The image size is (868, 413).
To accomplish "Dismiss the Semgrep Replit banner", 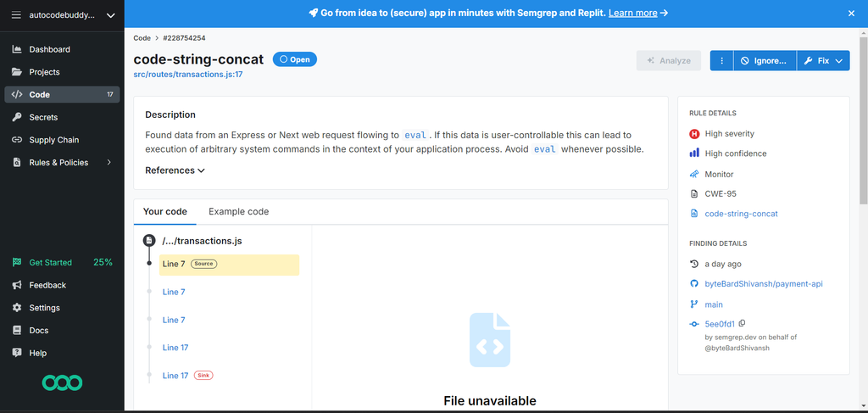I will (851, 14).
